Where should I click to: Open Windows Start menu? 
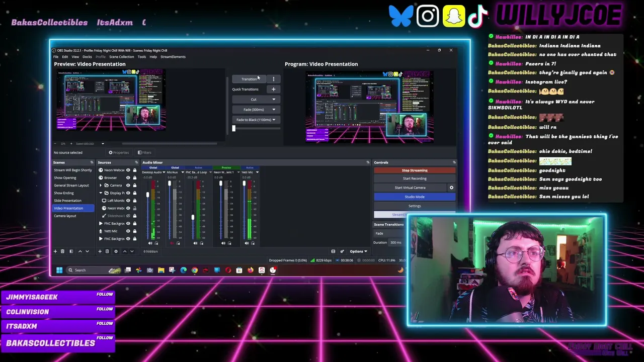pyautogui.click(x=59, y=270)
